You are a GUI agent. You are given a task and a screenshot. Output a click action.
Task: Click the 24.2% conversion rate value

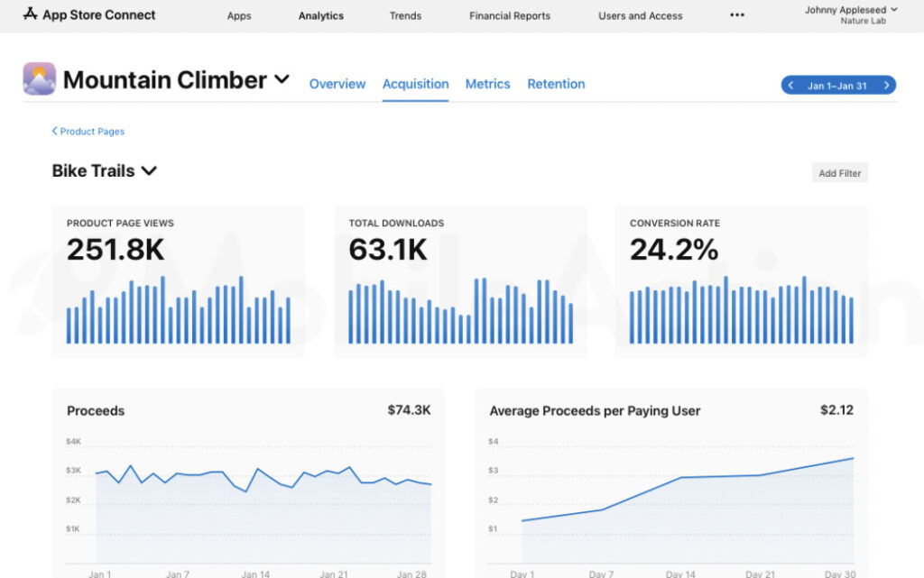coord(674,250)
